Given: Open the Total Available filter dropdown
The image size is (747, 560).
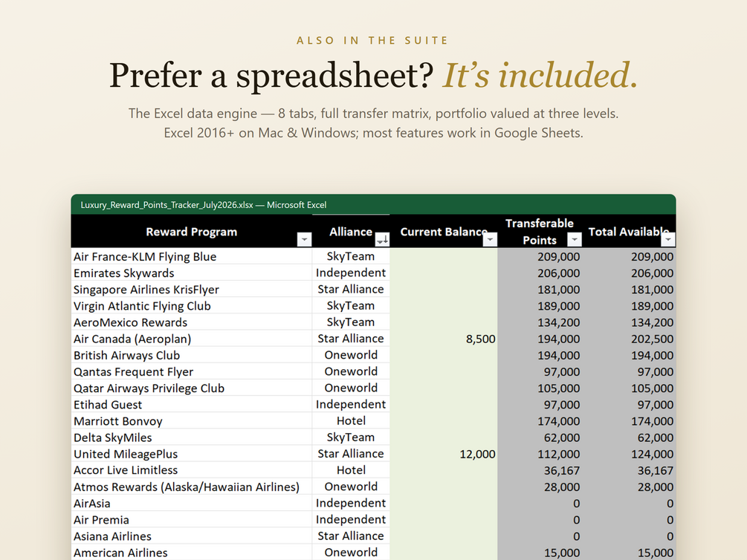Looking at the screenshot, I should (668, 239).
